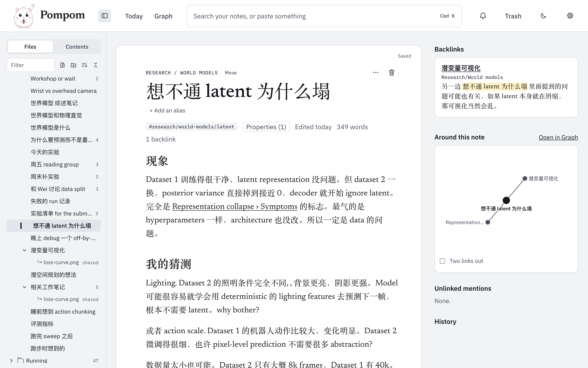
Task: Open loss-curve.png under 潜变量可视化
Action: point(61,262)
